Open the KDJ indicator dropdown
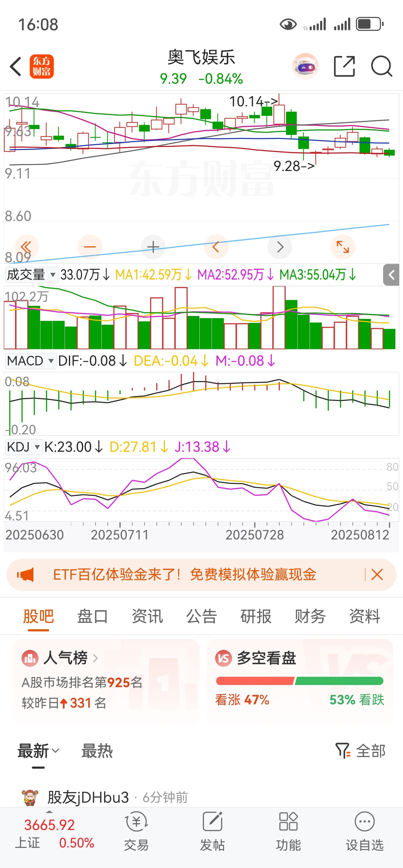 tap(24, 447)
